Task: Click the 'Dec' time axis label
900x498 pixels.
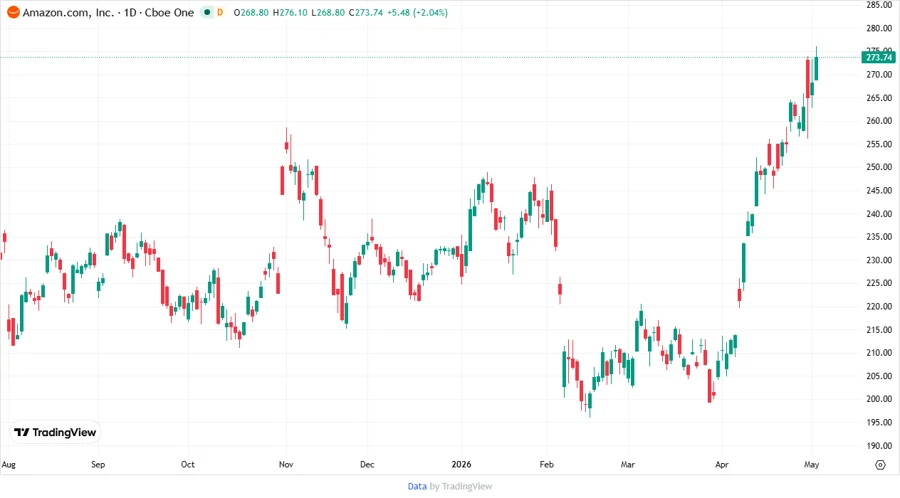Action: pos(367,464)
